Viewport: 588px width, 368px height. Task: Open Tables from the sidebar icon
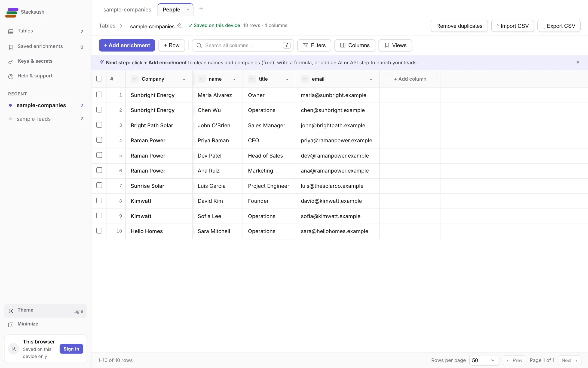pos(11,32)
